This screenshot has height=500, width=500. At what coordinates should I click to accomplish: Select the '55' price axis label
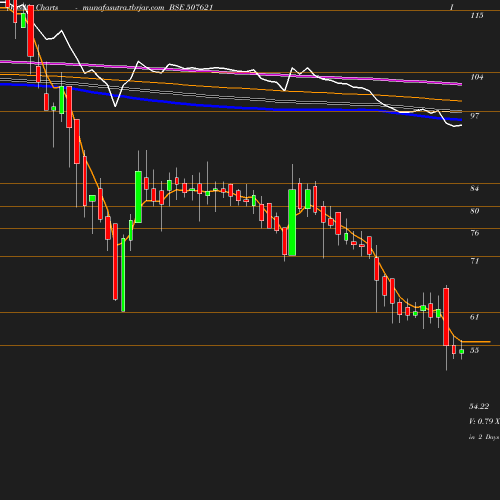pyautogui.click(x=475, y=350)
